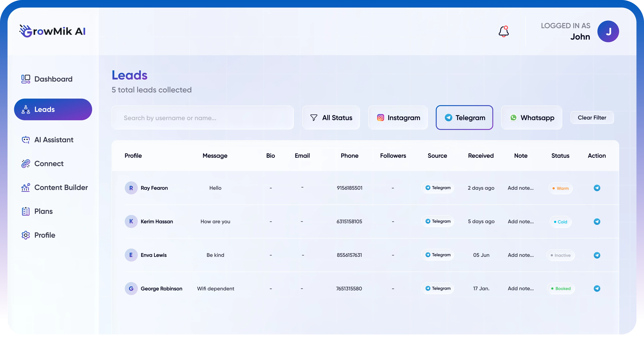Click the GrowMik AI logo

[x=52, y=31]
